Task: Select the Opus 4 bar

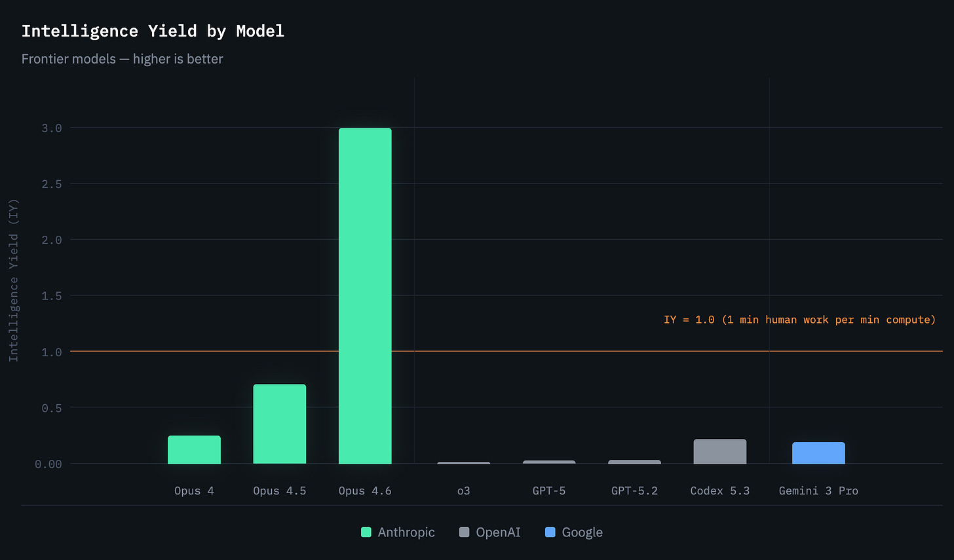Action: (x=194, y=449)
